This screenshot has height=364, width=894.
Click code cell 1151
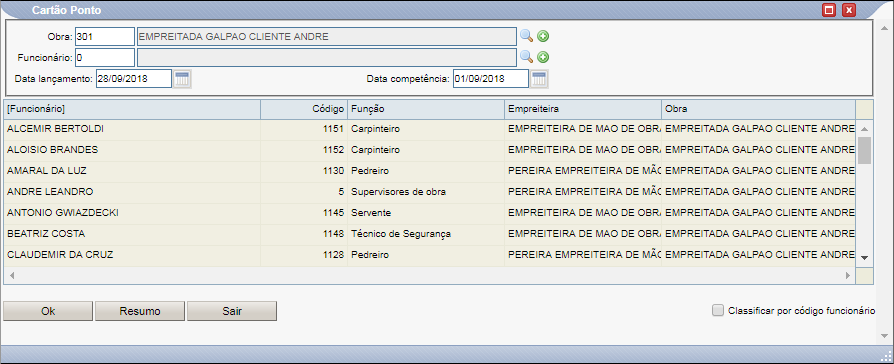point(304,130)
